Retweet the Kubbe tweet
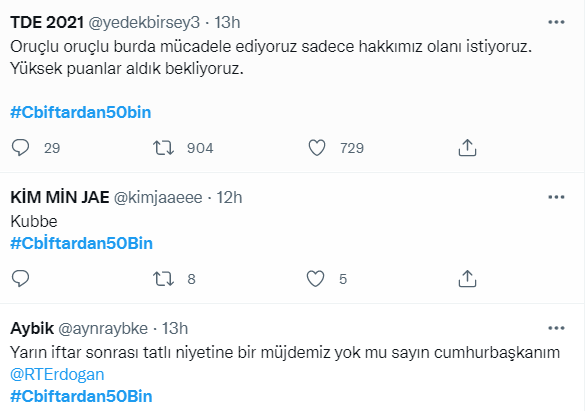Image resolution: width=585 pixels, height=411 pixels. point(163,279)
